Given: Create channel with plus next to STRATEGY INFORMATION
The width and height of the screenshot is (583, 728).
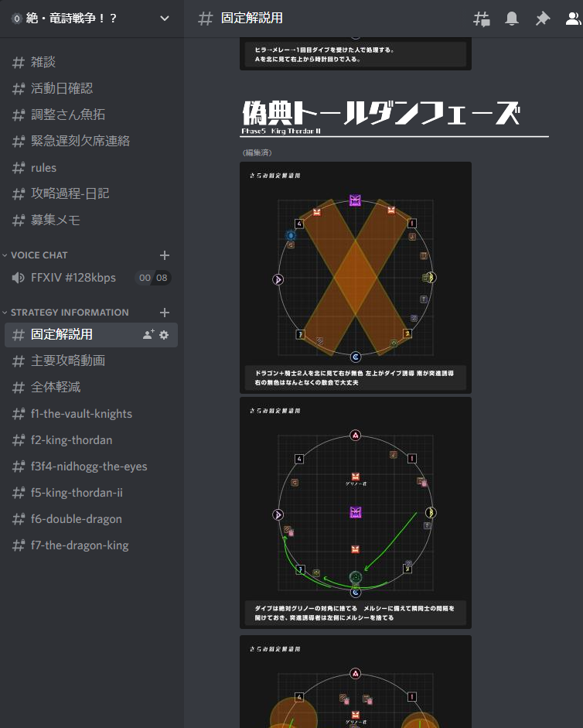Looking at the screenshot, I should pyautogui.click(x=164, y=313).
